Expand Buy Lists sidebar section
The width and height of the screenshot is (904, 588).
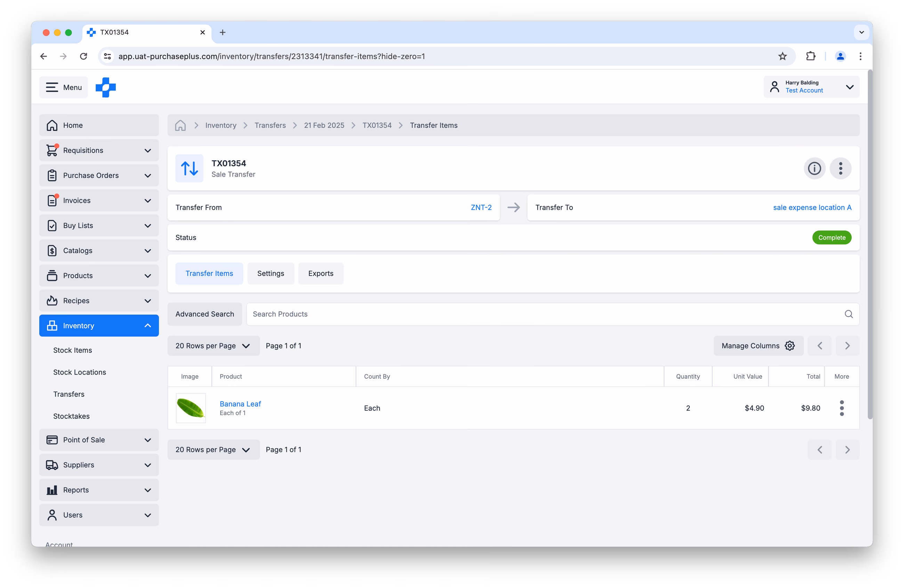(x=99, y=226)
